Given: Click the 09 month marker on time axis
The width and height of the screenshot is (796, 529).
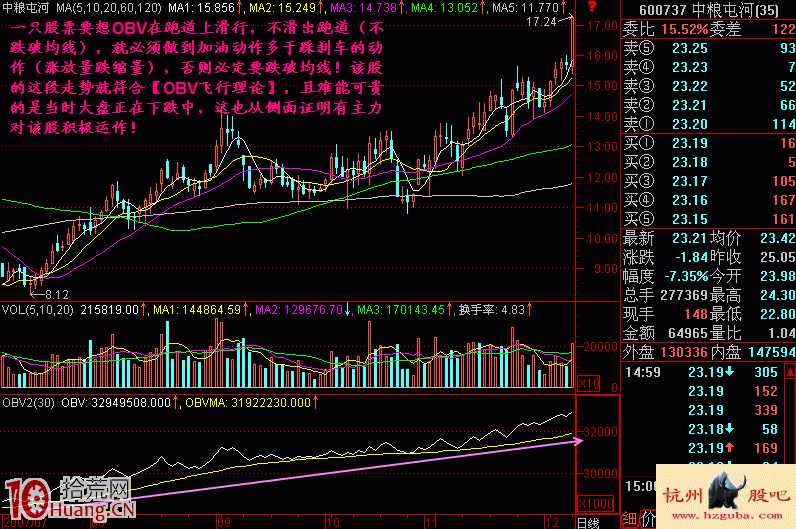Looking at the screenshot, I should [x=224, y=522].
